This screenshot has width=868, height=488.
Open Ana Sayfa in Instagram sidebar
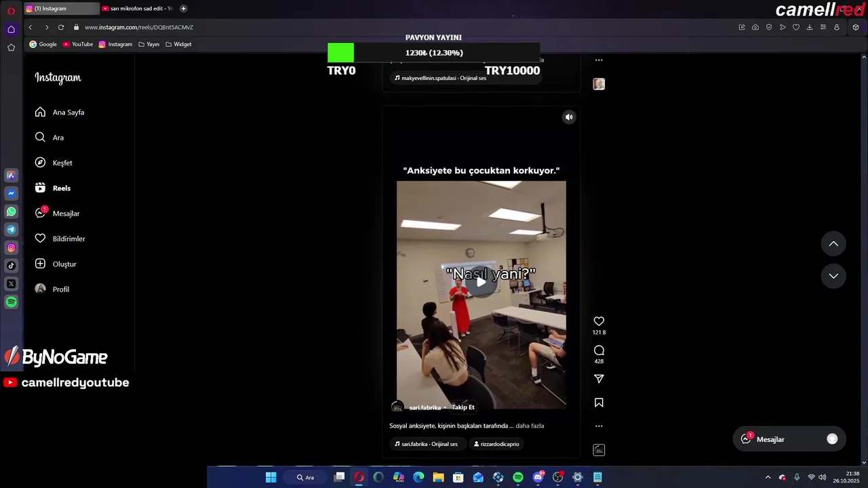point(60,113)
